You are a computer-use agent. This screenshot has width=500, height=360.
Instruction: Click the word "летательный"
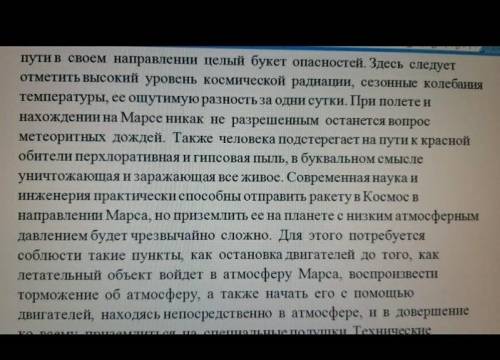click(59, 275)
